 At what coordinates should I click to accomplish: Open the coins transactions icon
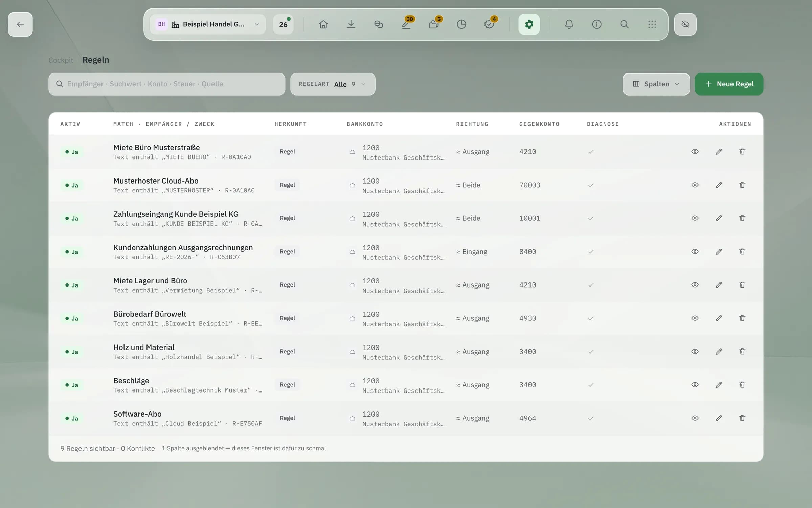pos(378,24)
